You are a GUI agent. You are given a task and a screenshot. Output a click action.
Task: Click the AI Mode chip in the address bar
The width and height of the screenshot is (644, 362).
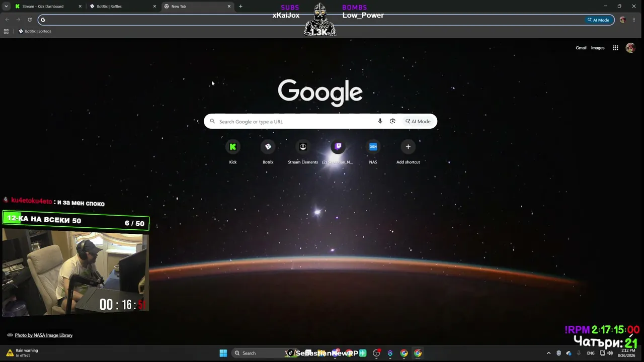point(598,20)
